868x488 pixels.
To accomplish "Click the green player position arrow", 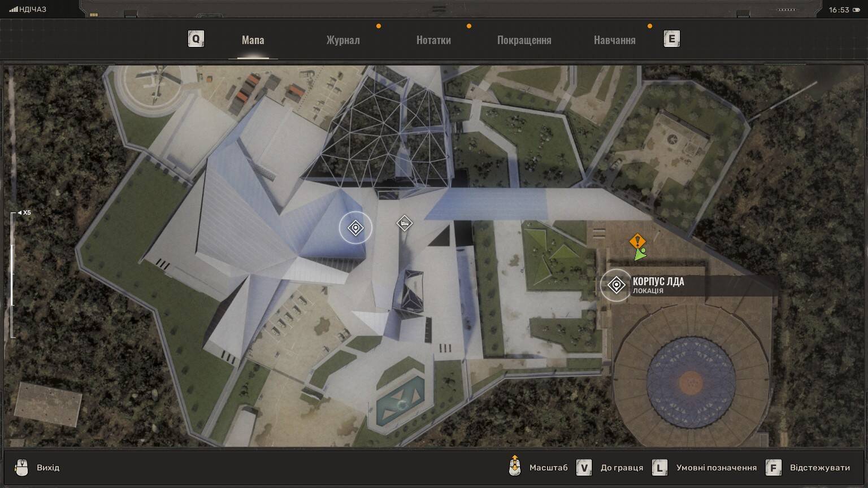I will [x=640, y=254].
